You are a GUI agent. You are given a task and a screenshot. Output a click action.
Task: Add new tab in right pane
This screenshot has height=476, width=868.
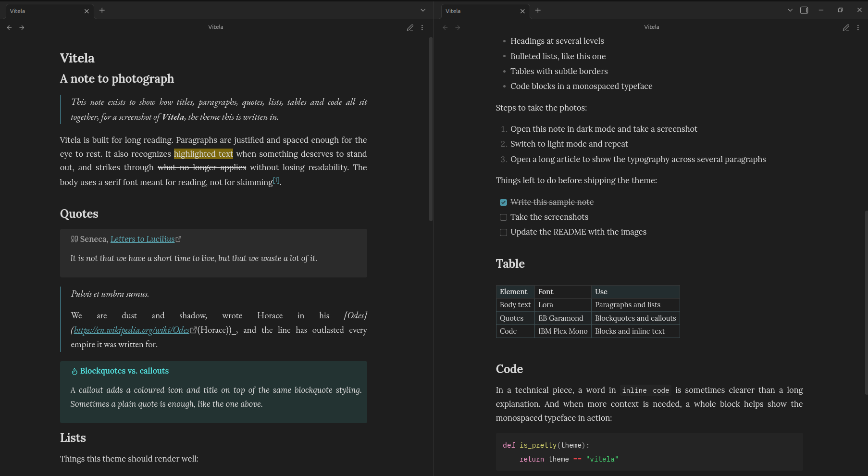point(538,10)
